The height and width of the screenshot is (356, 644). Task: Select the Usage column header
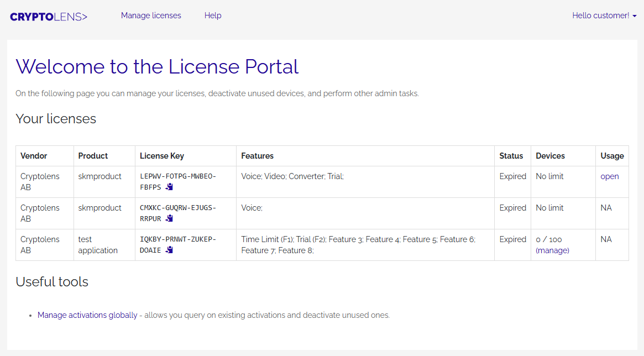click(612, 156)
